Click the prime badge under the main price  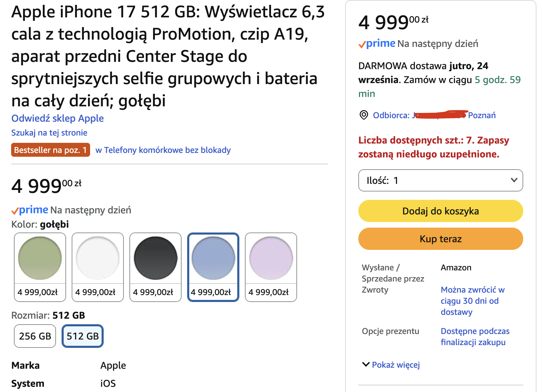point(30,210)
